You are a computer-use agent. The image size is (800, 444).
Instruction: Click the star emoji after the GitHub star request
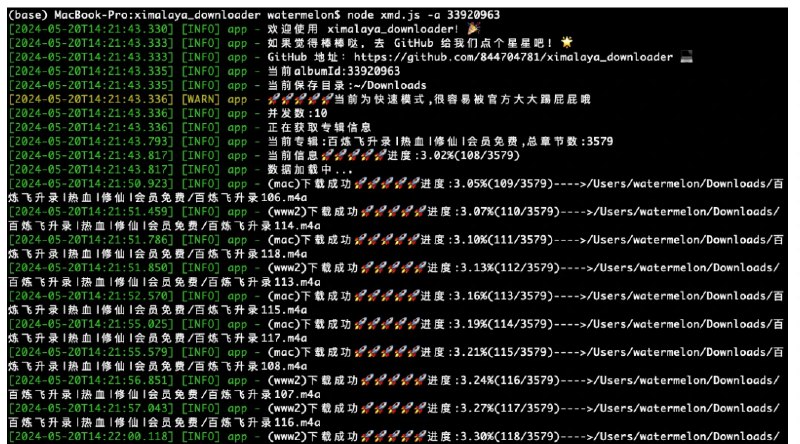[566, 42]
